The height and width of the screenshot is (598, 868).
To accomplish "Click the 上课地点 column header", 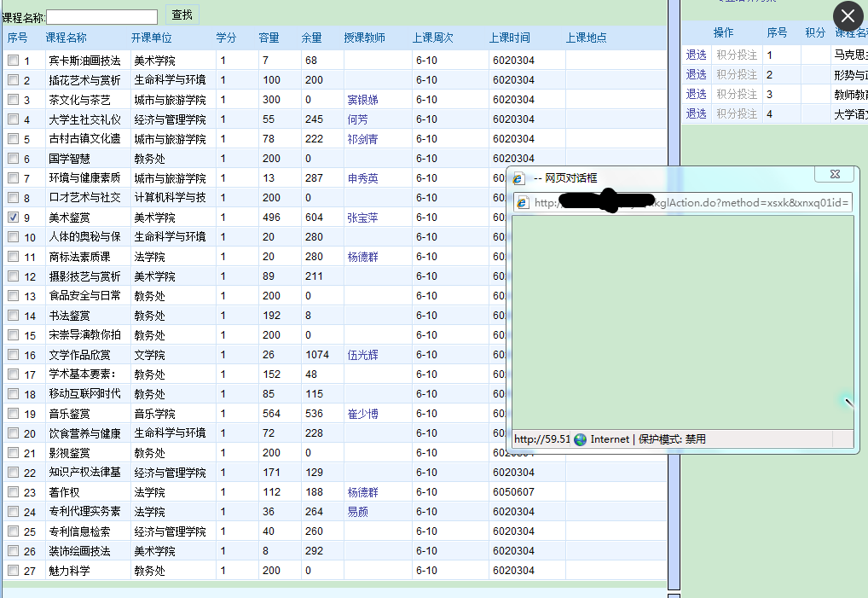I will [x=586, y=38].
